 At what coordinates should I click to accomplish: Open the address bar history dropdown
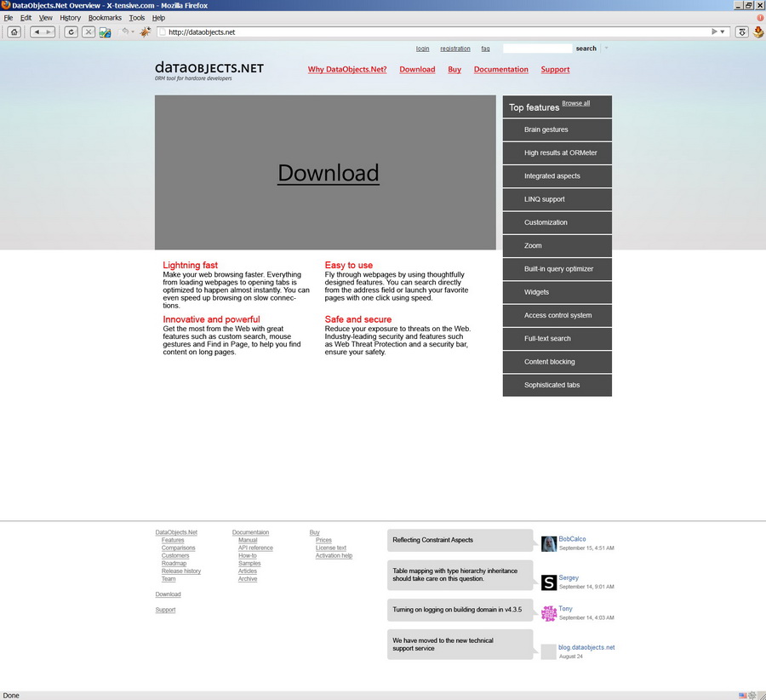[723, 32]
